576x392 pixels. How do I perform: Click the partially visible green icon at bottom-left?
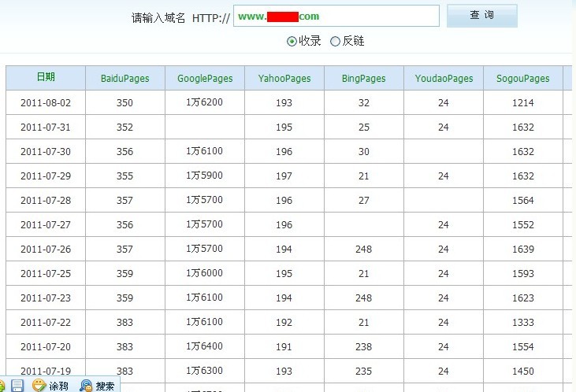[2, 386]
